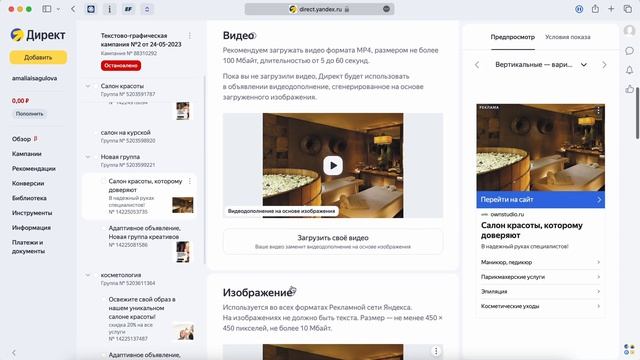Viewport: 640px width, 360px height.
Task: Collapse the Салон красоты group
Action: point(88,86)
